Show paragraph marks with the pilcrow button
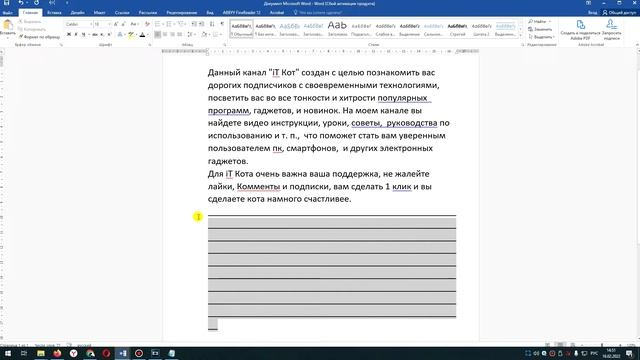This screenshot has width=640, height=360. click(x=222, y=24)
